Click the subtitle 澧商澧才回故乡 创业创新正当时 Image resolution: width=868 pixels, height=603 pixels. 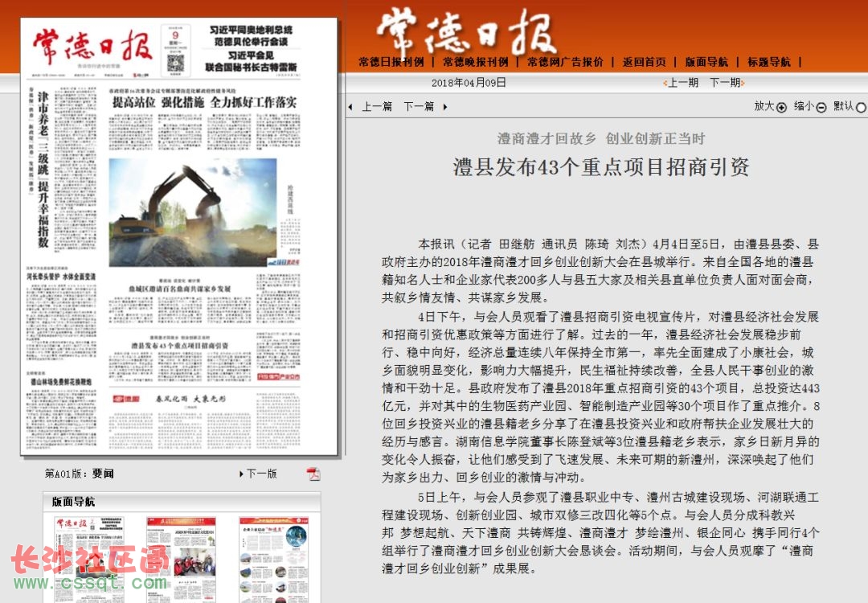pos(601,138)
